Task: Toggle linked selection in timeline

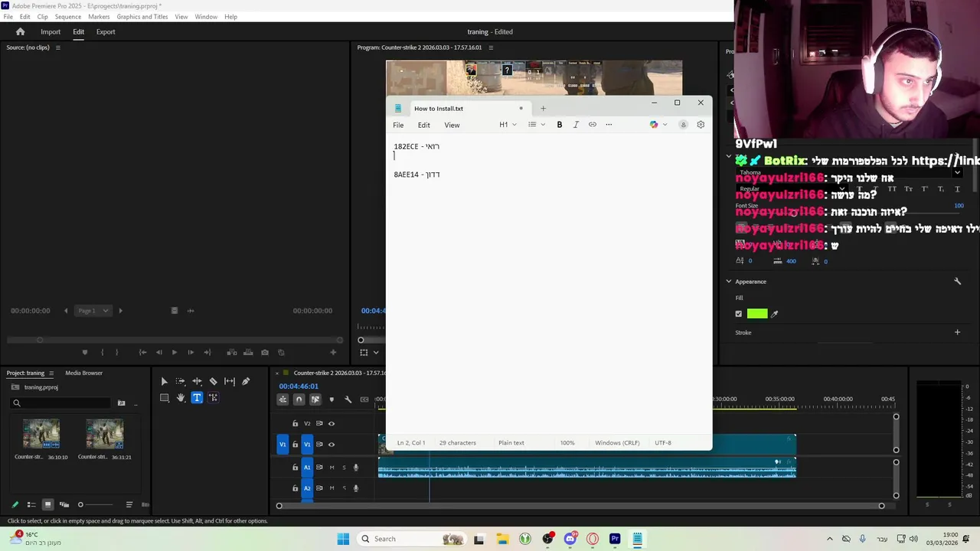Action: pyautogui.click(x=315, y=399)
